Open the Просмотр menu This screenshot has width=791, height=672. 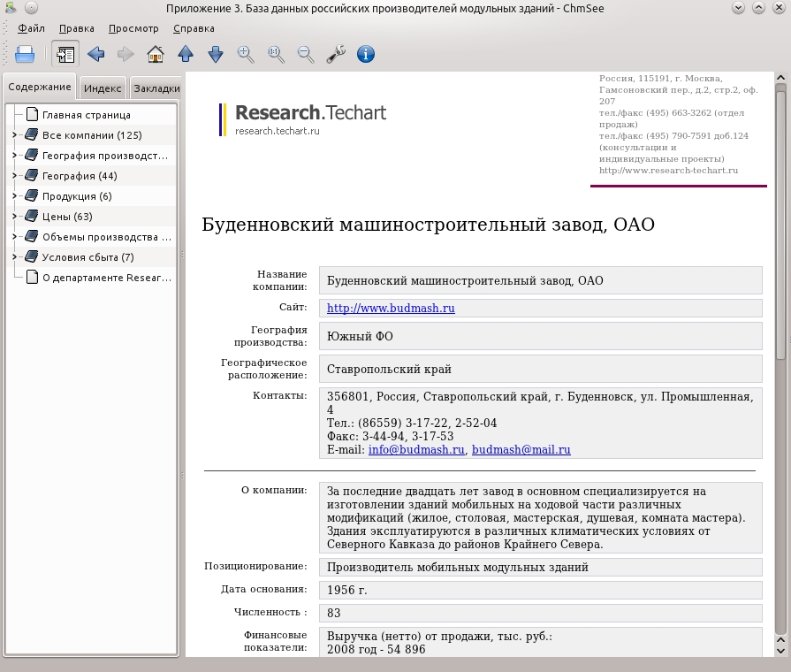point(133,28)
